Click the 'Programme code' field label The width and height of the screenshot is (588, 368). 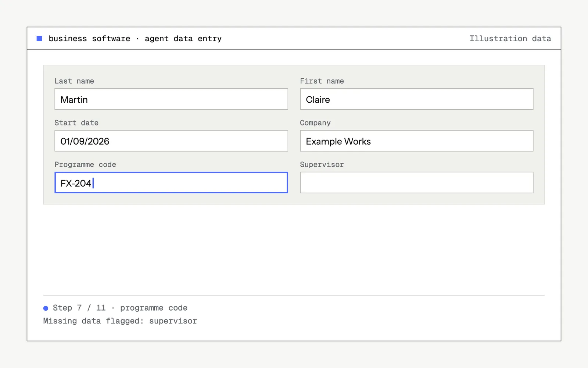click(85, 164)
